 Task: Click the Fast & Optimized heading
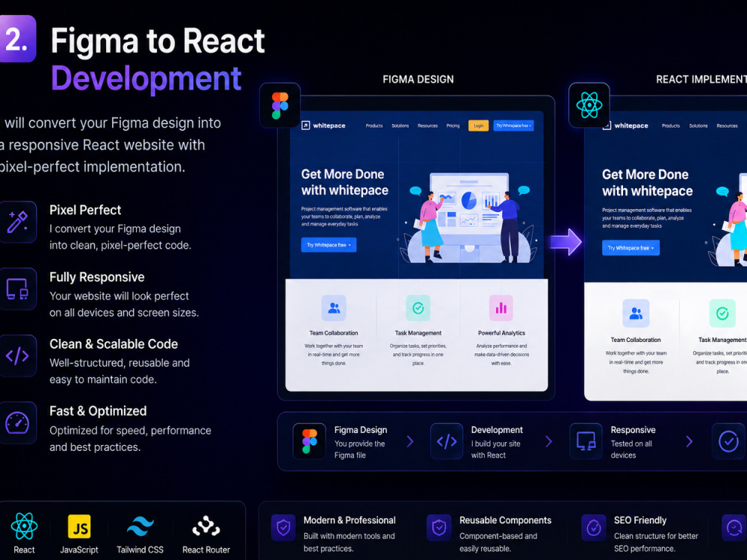coord(98,411)
